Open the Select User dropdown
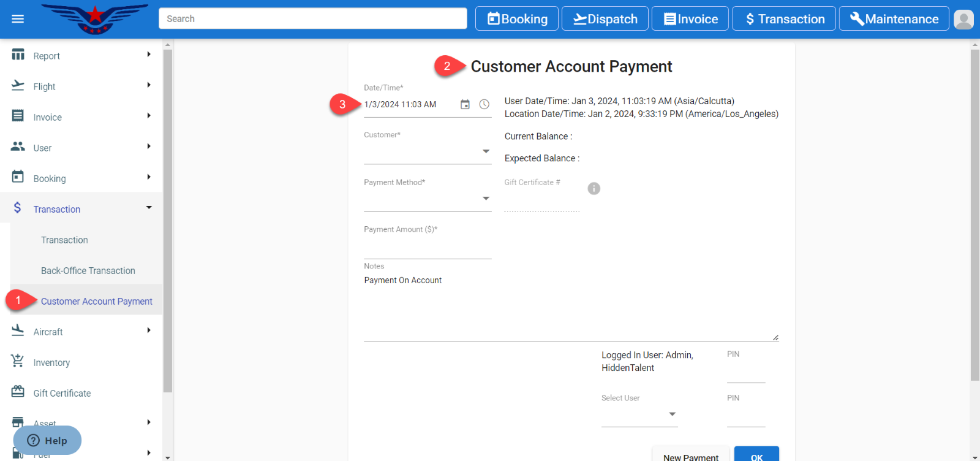Viewport: 980px width, 461px height. [x=639, y=414]
